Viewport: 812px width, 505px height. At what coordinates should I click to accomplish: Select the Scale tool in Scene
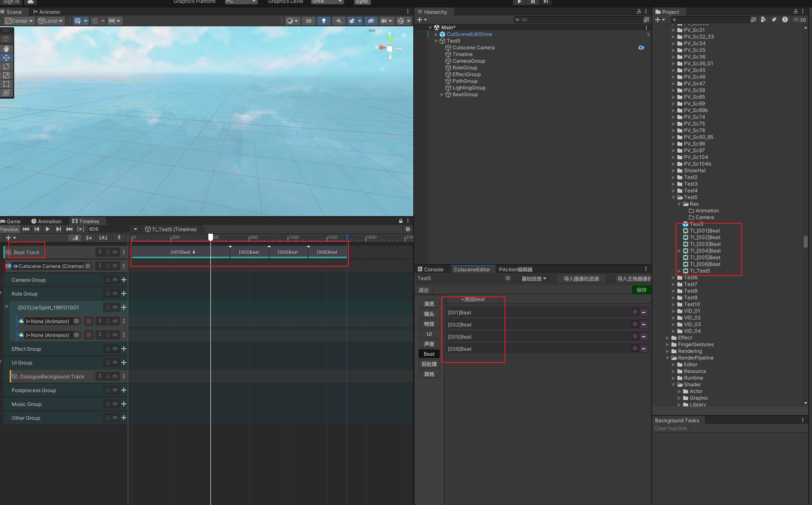click(x=6, y=75)
